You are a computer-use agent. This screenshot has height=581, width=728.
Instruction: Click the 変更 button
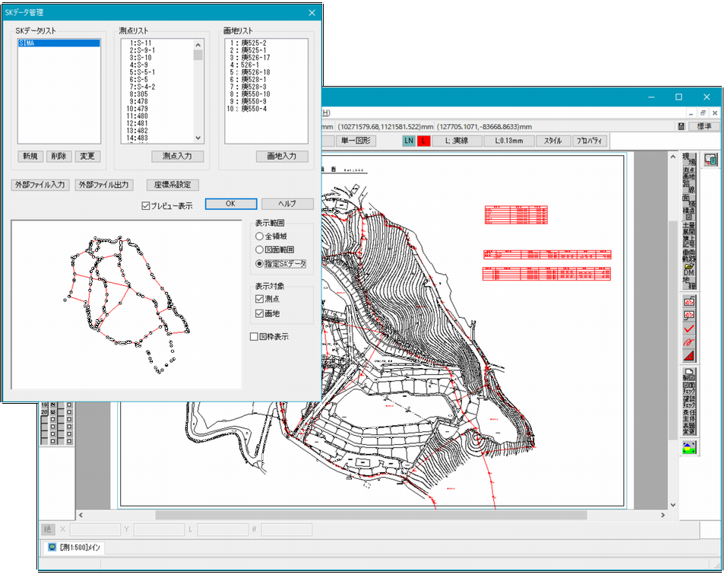[x=87, y=156]
